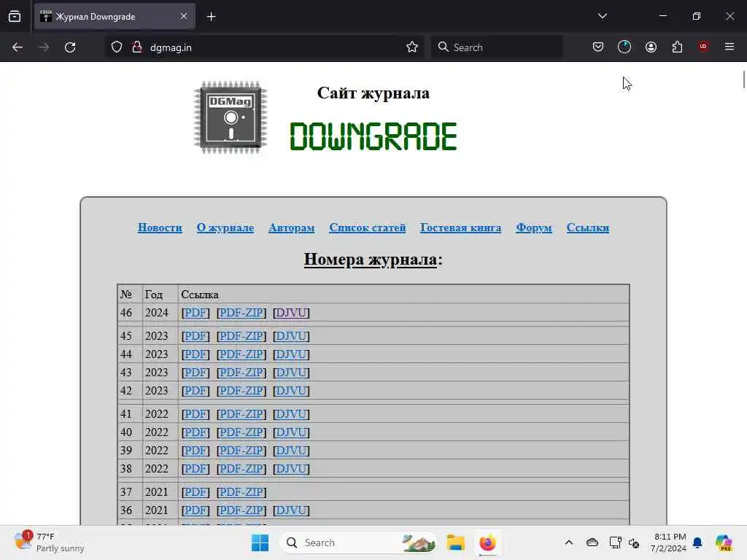Download issue 46 PDF
The height and width of the screenshot is (560, 747).
(196, 313)
